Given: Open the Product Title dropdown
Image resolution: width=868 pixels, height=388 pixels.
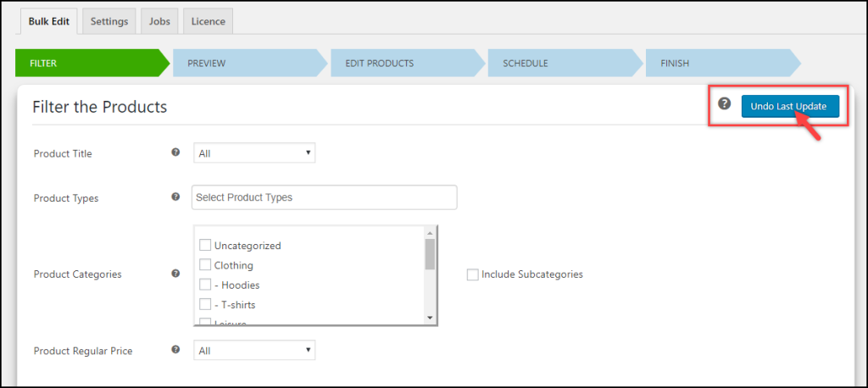Looking at the screenshot, I should [254, 152].
